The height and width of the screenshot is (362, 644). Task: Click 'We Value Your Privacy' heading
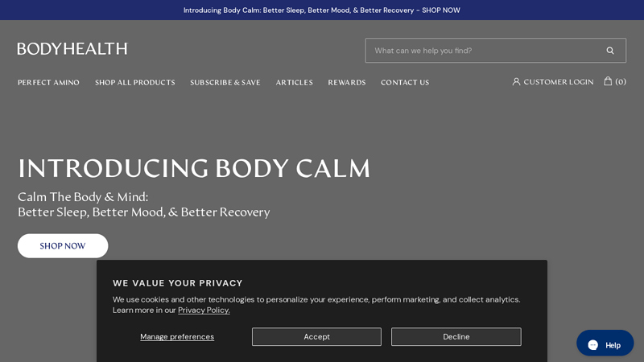[178, 283]
